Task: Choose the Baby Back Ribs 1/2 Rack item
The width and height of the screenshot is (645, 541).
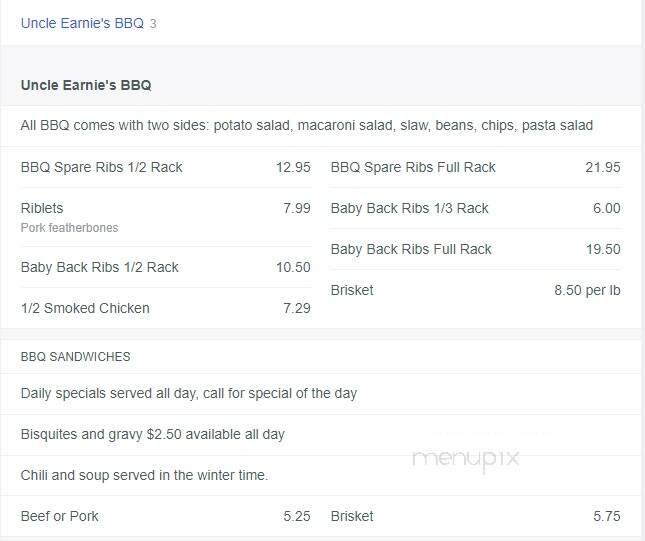Action: pyautogui.click(x=100, y=267)
